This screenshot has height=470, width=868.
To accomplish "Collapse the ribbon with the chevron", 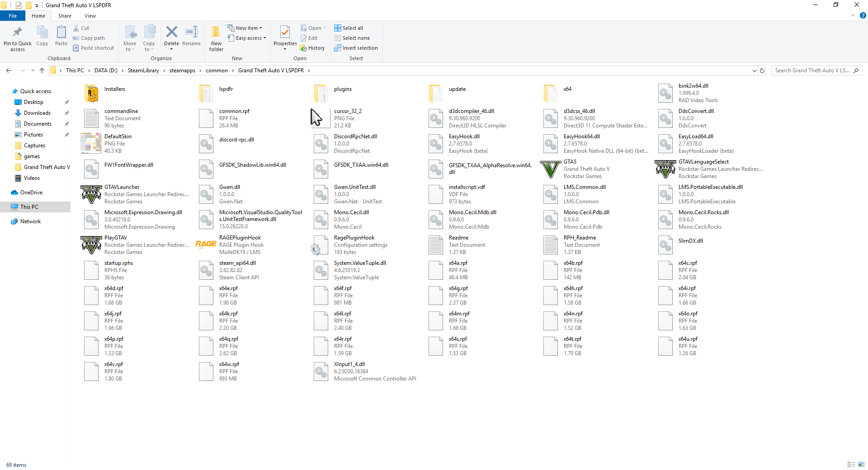I will click(853, 15).
